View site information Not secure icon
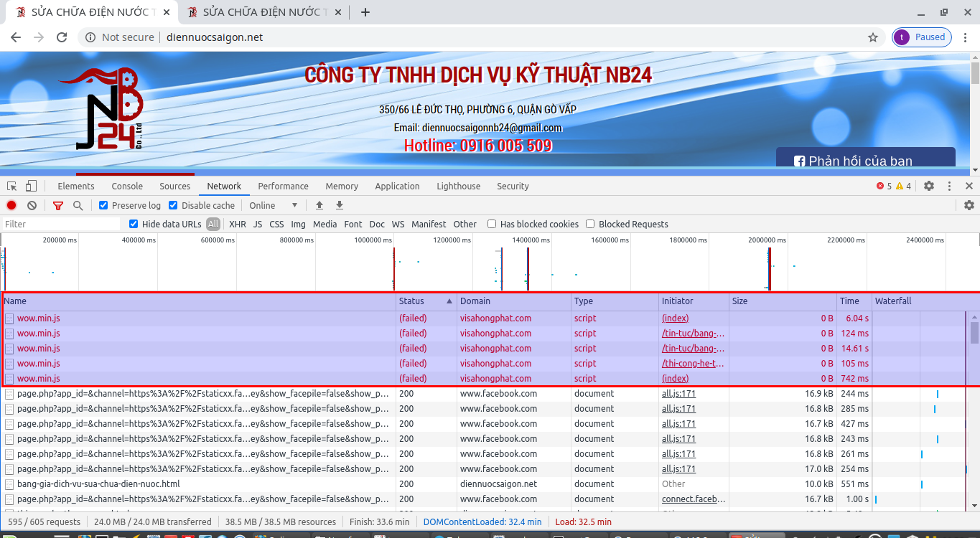The image size is (980, 538). click(90, 37)
